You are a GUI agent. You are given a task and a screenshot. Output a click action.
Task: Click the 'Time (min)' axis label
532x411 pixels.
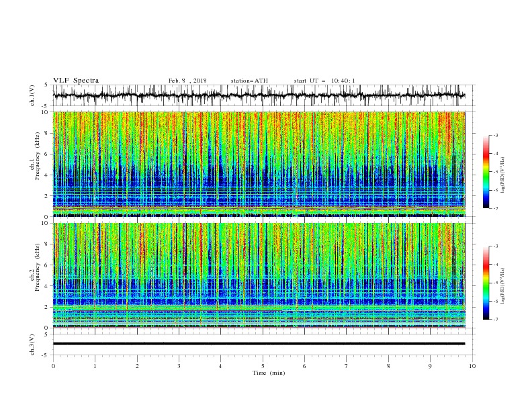point(269,373)
